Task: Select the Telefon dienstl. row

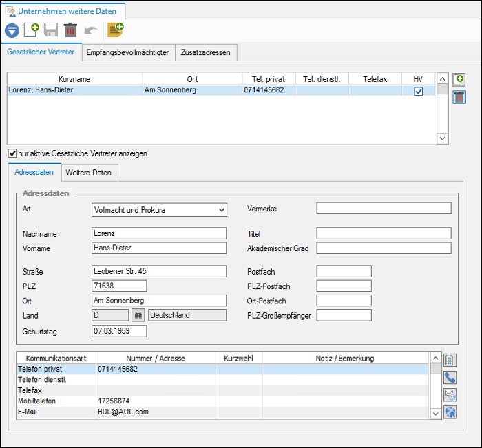Action: pos(222,380)
